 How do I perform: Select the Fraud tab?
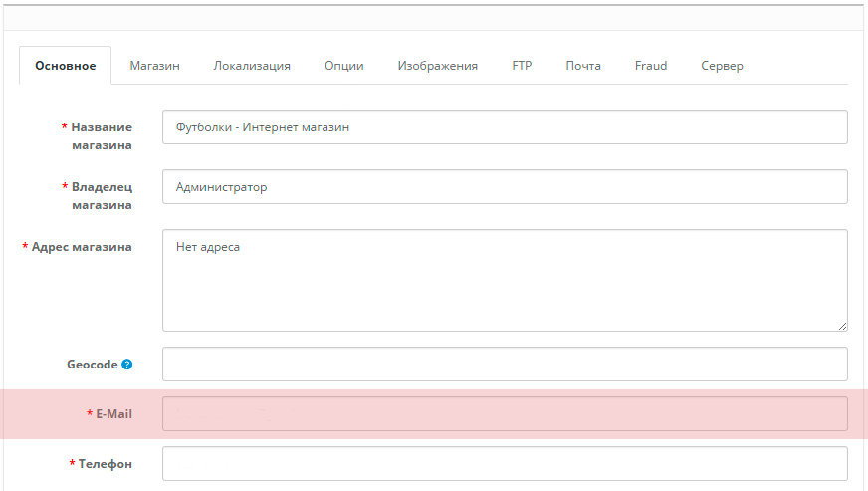coord(651,66)
